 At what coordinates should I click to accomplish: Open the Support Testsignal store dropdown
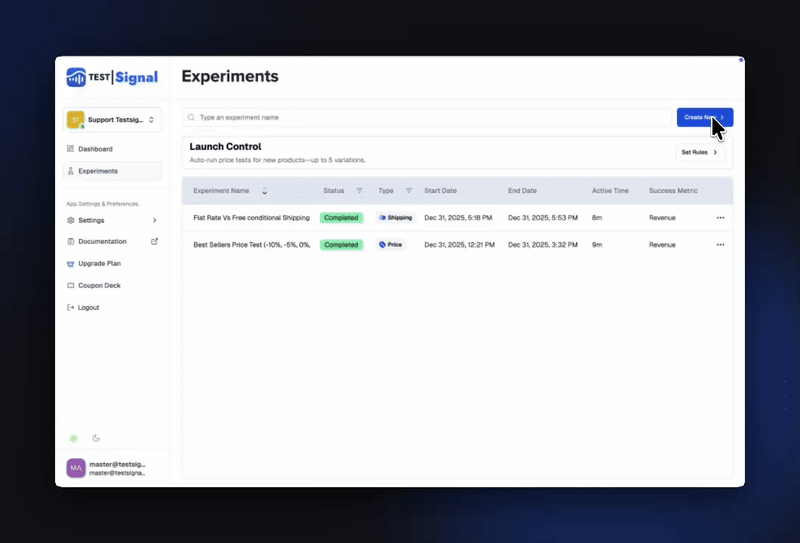[x=112, y=120]
